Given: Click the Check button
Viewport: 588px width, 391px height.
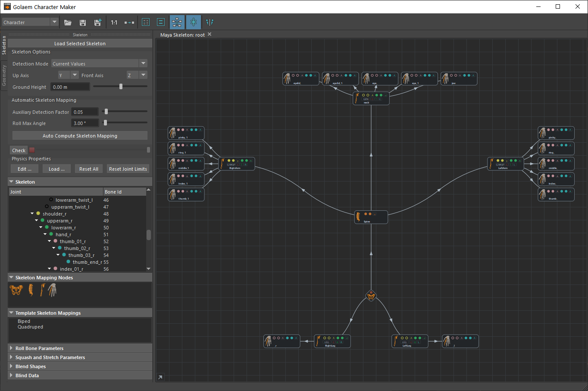Looking at the screenshot, I should pyautogui.click(x=19, y=150).
